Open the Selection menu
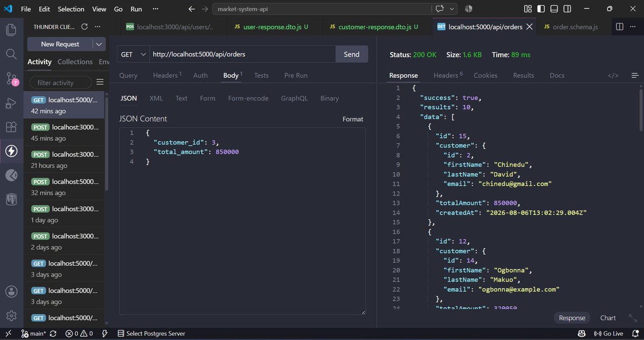Screen dimensions: 644x340 71,9
